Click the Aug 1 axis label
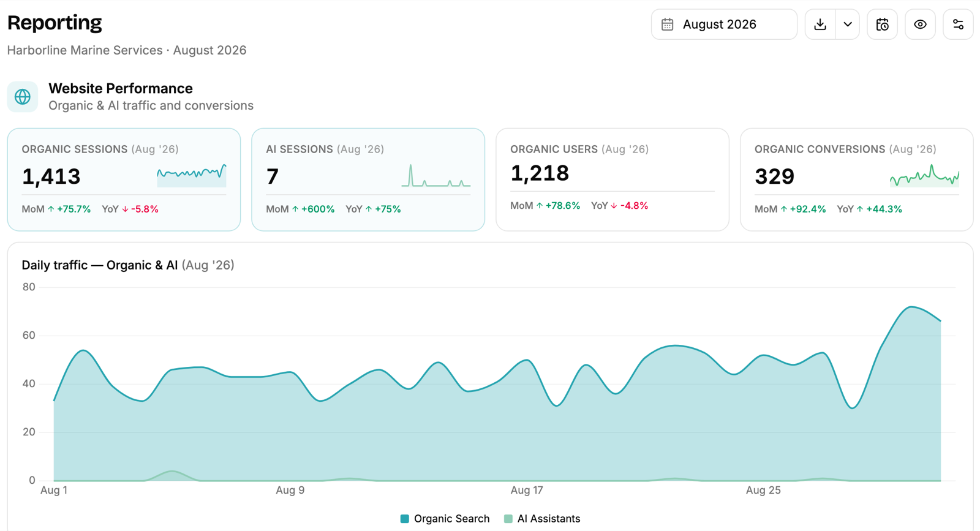Image resolution: width=980 pixels, height=531 pixels. (x=54, y=490)
